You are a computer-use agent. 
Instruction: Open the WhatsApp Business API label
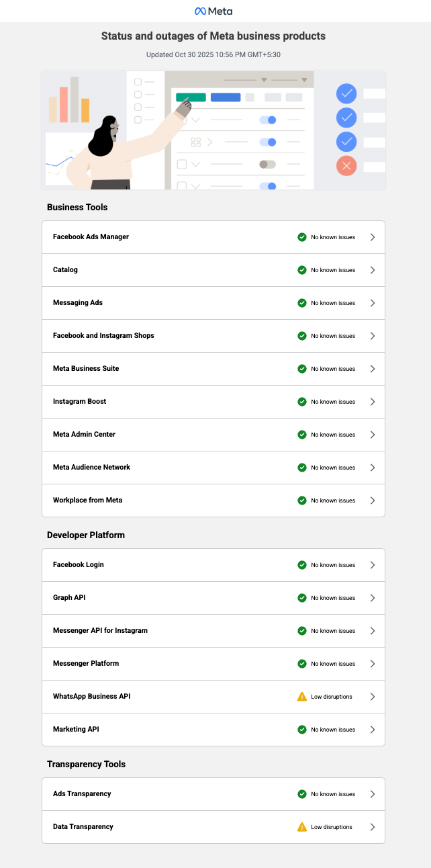pos(91,697)
